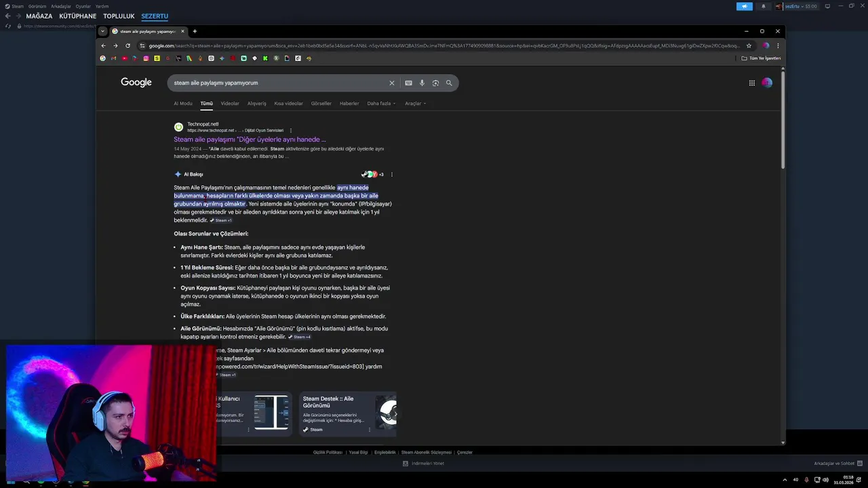868x488 pixels.
Task: Open the Steam client SEZERTU tab
Action: 155,16
